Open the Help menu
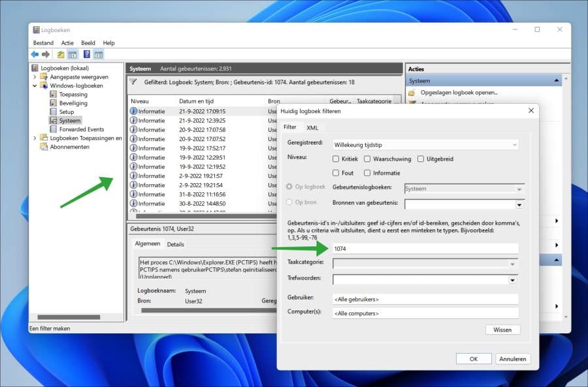The width and height of the screenshot is (588, 387). click(108, 42)
